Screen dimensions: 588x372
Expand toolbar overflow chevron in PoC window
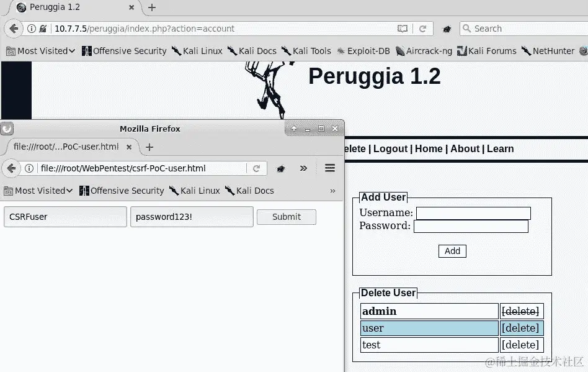(x=303, y=168)
